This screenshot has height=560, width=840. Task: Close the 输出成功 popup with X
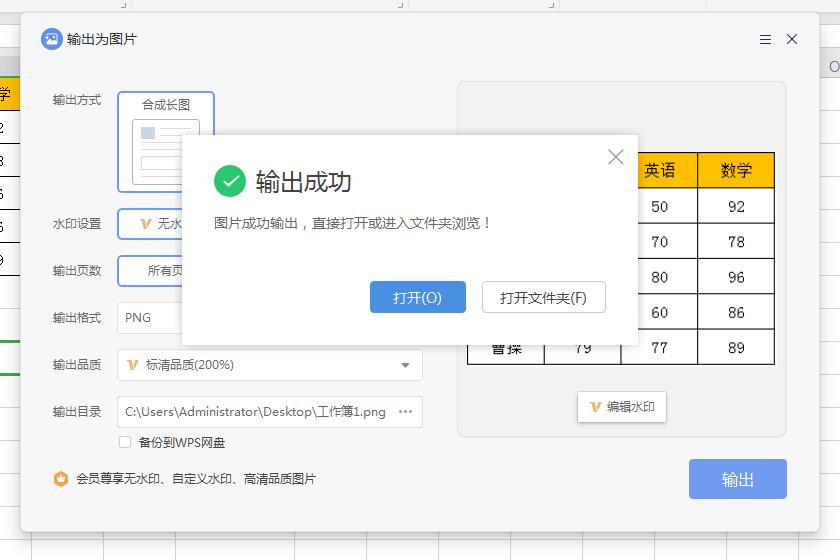click(x=615, y=157)
